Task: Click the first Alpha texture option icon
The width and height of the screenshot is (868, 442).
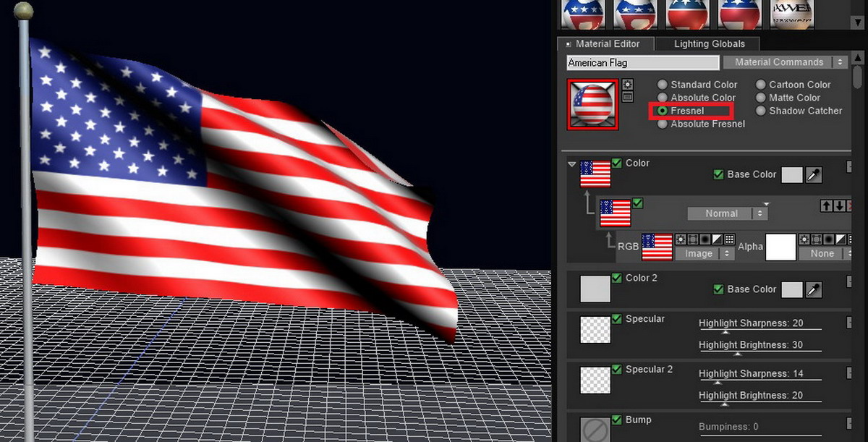Action: [x=804, y=239]
